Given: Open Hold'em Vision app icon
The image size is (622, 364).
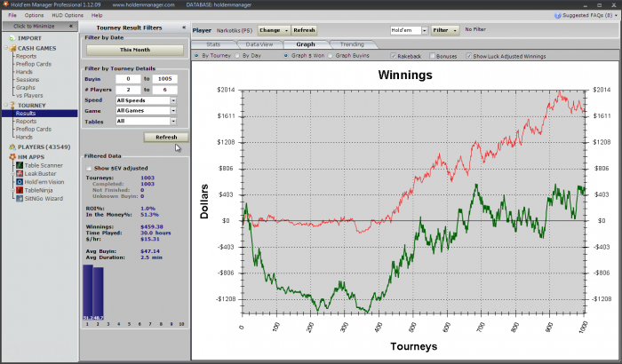Looking at the screenshot, I should pos(20,182).
